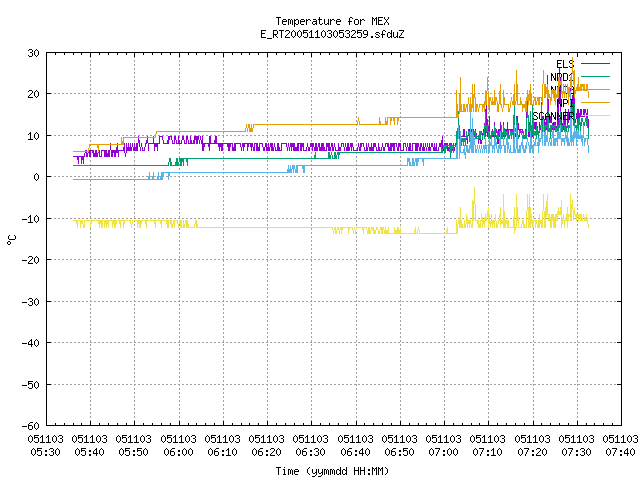
Task: Click the y-axis tick label -50
Action: (x=31, y=384)
